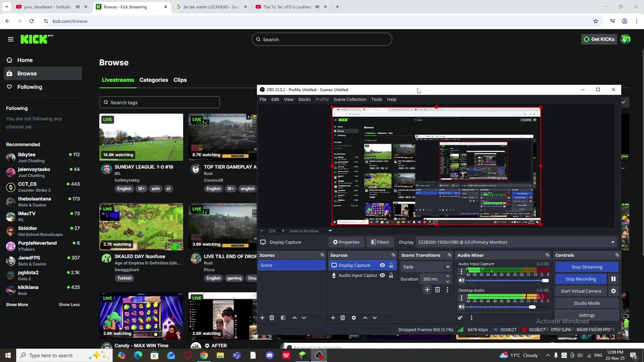Click Stop Streaming button
Screen dimensions: 644x362
click(587, 267)
